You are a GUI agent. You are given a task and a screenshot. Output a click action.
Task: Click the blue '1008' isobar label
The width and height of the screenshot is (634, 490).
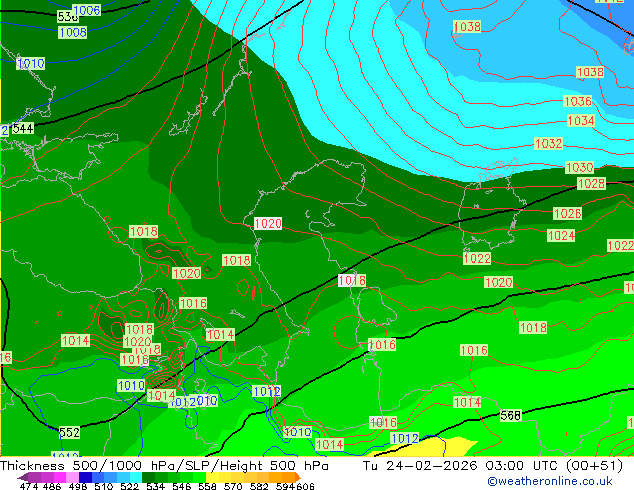73,32
